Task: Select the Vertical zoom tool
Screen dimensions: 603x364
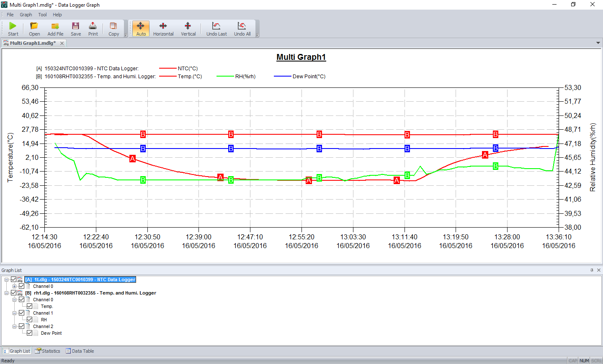Action: (188, 26)
